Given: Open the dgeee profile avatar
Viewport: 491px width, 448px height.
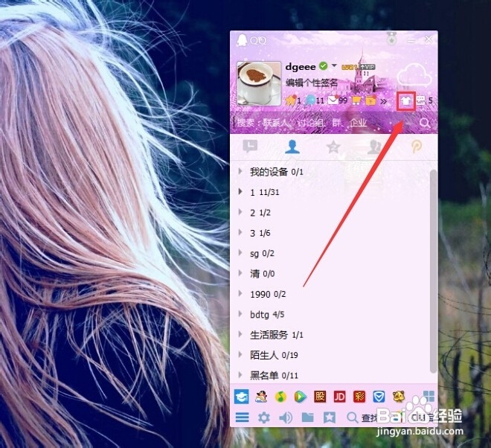Looking at the screenshot, I should (x=259, y=83).
